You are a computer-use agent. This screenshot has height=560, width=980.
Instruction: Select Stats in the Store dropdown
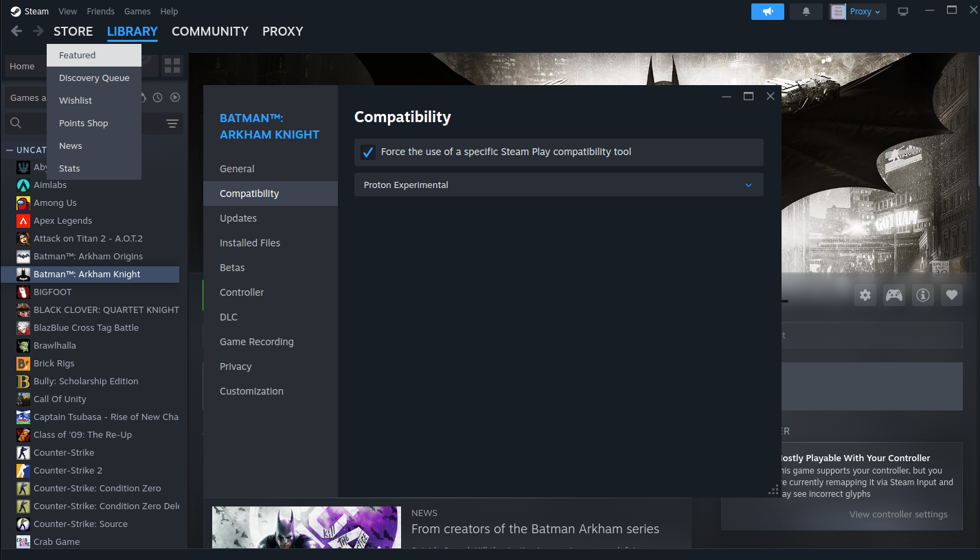coord(94,169)
